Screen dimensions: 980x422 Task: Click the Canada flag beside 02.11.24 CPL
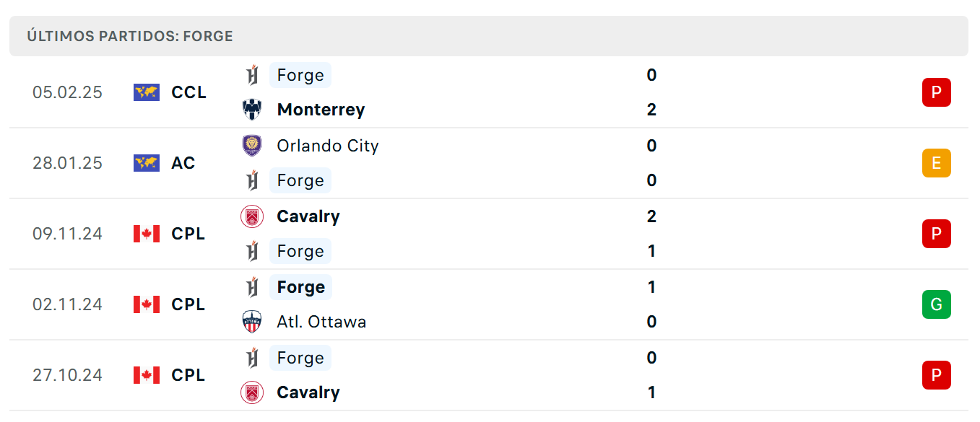[x=147, y=304]
